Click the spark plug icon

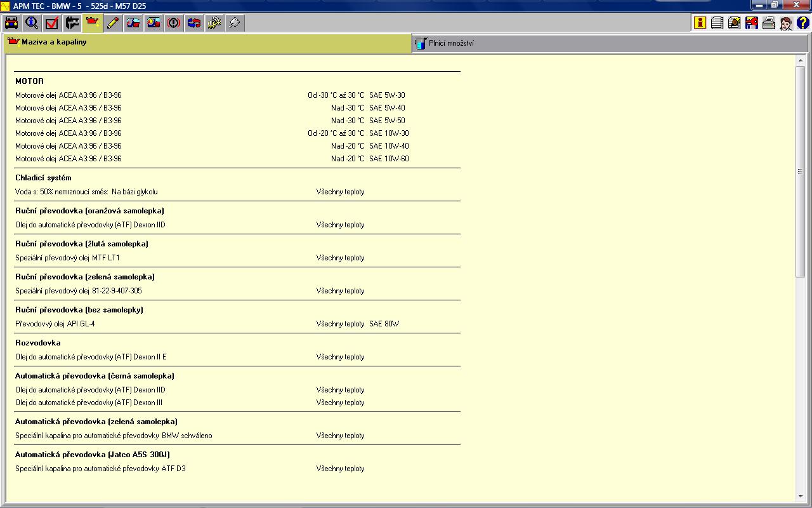(235, 23)
